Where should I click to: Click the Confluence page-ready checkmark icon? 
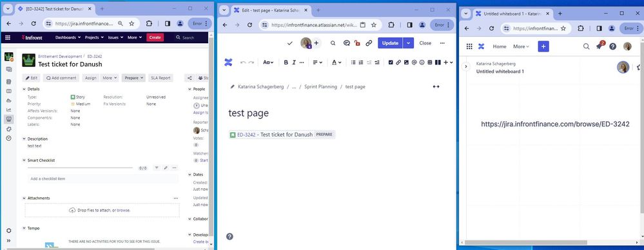[x=290, y=43]
